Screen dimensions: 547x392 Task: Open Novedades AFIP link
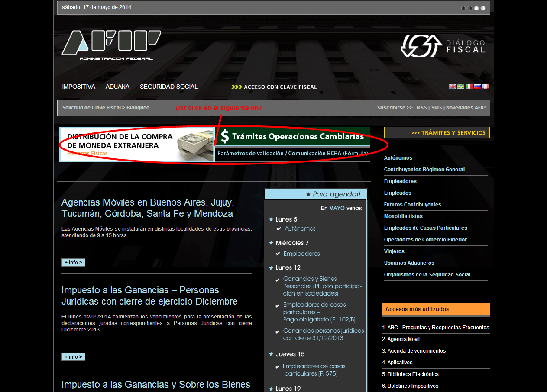tap(466, 108)
